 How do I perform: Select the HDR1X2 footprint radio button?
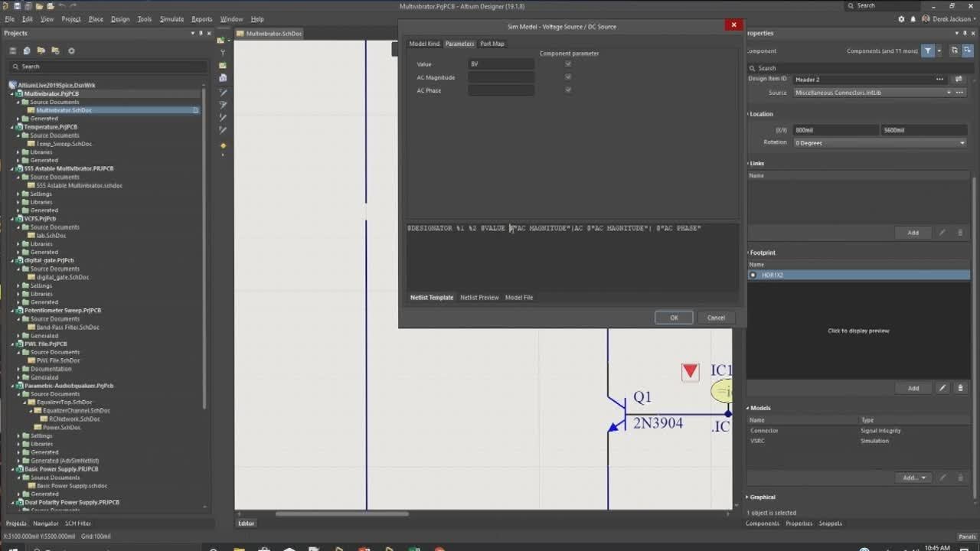tap(753, 275)
